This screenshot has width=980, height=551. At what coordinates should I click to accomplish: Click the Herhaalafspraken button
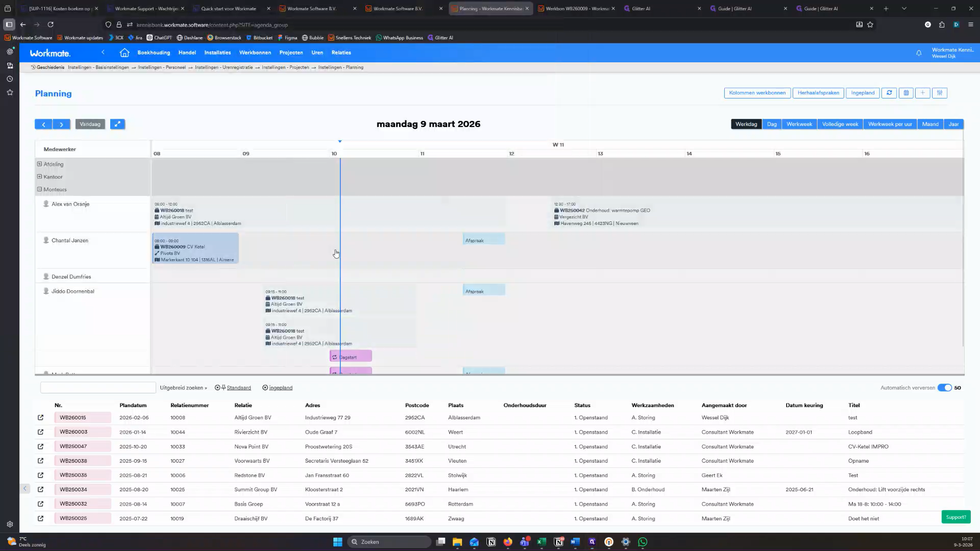(x=818, y=93)
